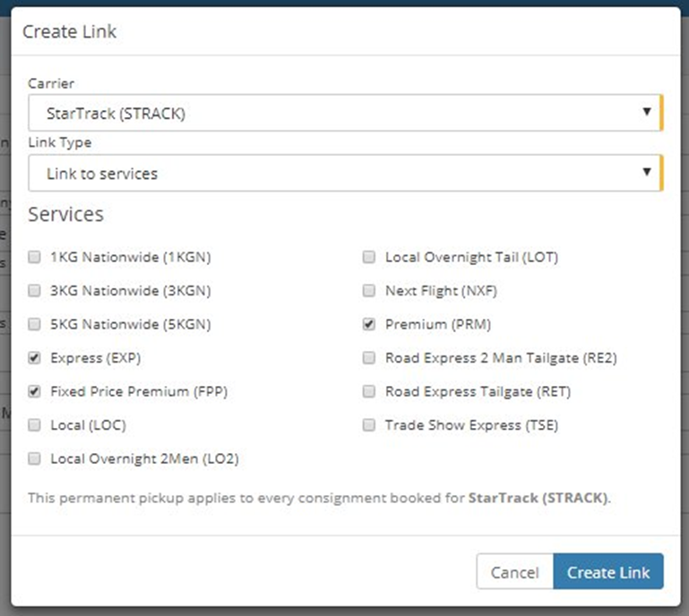Check the Road Express Tailgate (RET) checkbox
This screenshot has width=689, height=616.
369,391
